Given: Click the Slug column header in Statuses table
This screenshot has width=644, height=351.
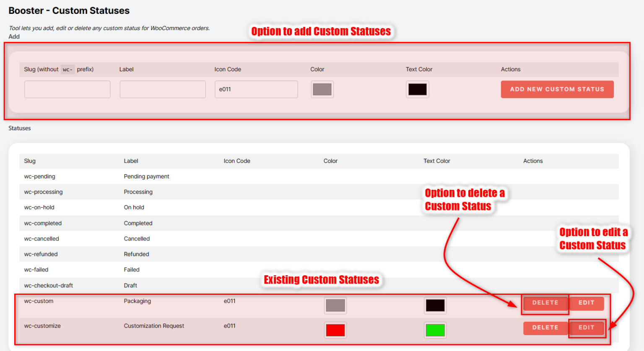Looking at the screenshot, I should tap(30, 161).
